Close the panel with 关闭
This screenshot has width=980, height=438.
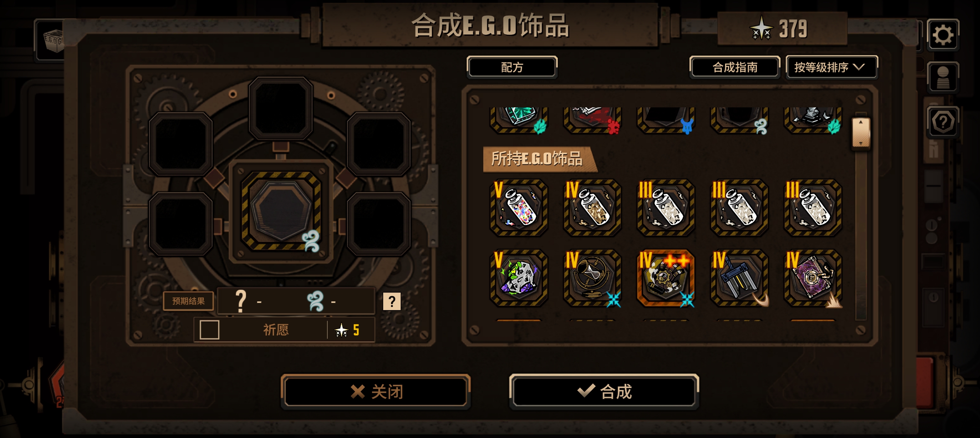coord(375,391)
